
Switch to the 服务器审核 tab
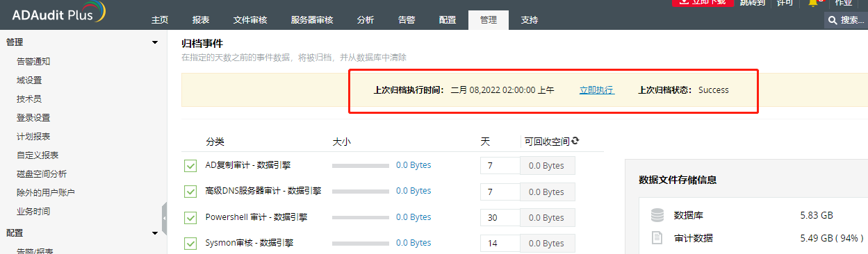312,20
